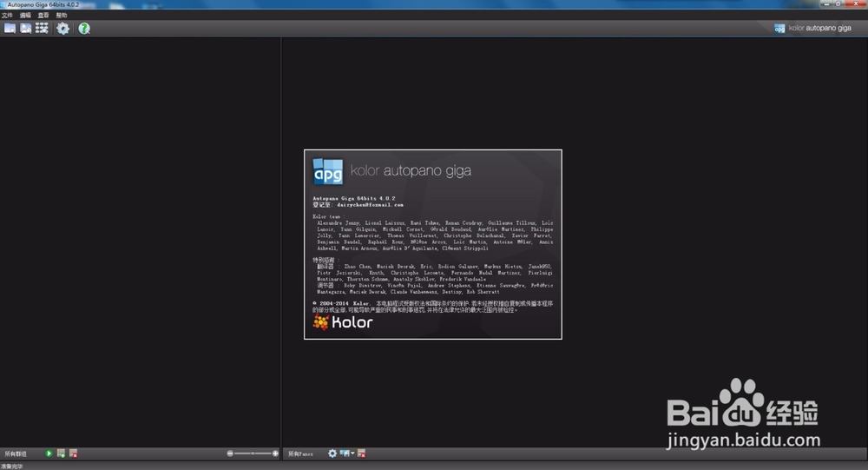Click the 所有Panos label in panoramas bar

[x=300, y=453]
